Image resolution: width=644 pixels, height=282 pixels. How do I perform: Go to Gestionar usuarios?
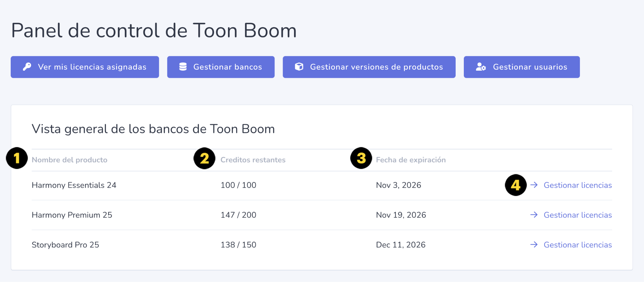522,67
